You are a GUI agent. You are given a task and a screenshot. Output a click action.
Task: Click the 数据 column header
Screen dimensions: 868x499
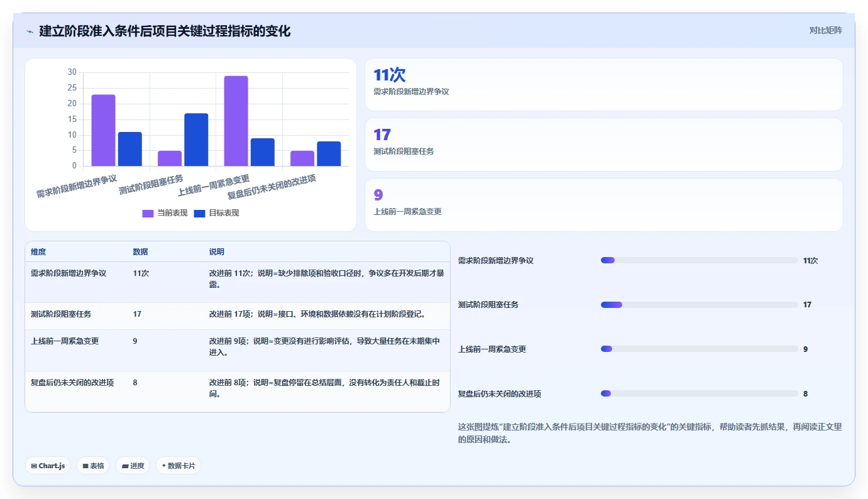pos(141,252)
